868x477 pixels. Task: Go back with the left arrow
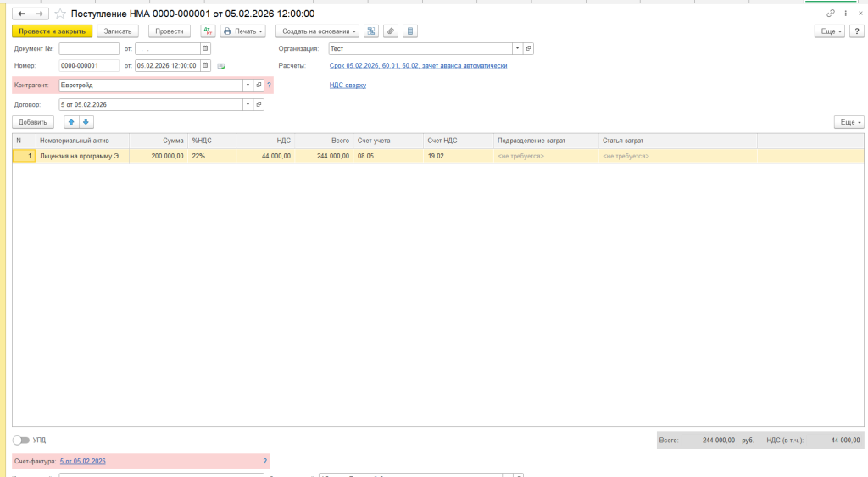[21, 14]
